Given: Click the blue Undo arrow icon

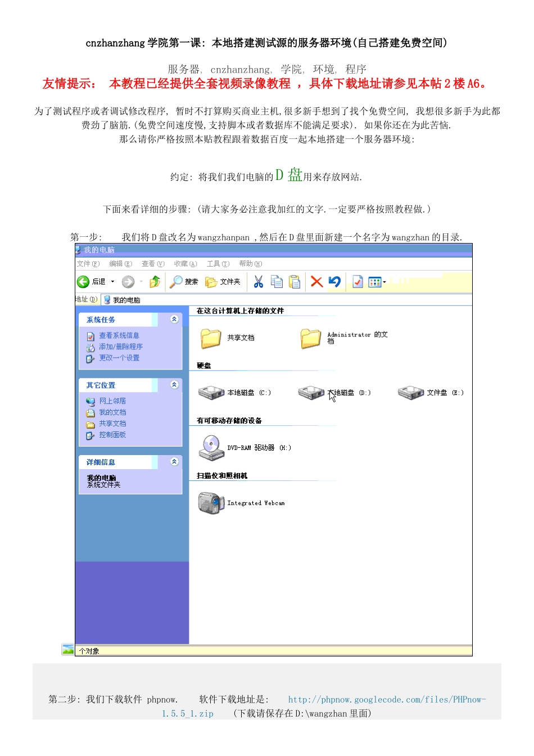Looking at the screenshot, I should [334, 281].
